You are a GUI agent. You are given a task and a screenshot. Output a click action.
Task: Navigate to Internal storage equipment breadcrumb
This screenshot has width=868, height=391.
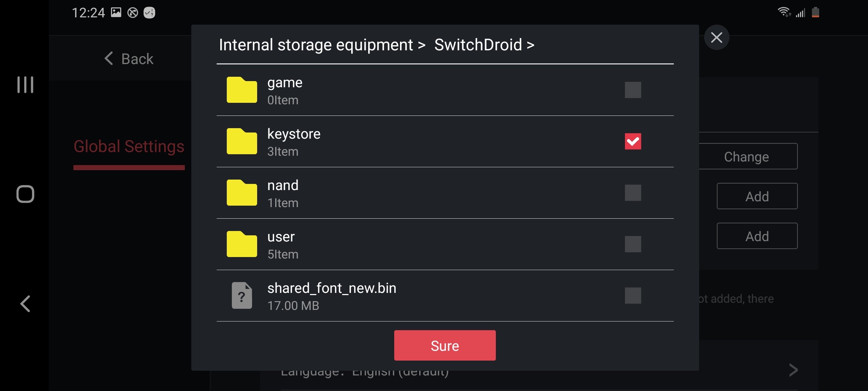(x=316, y=45)
